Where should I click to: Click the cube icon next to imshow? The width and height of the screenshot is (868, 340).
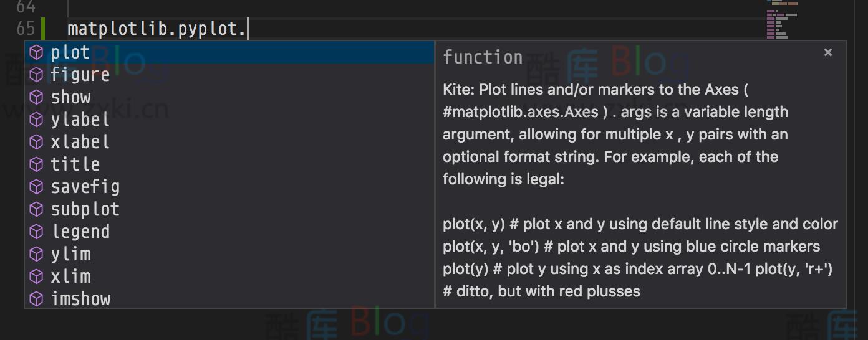37,299
